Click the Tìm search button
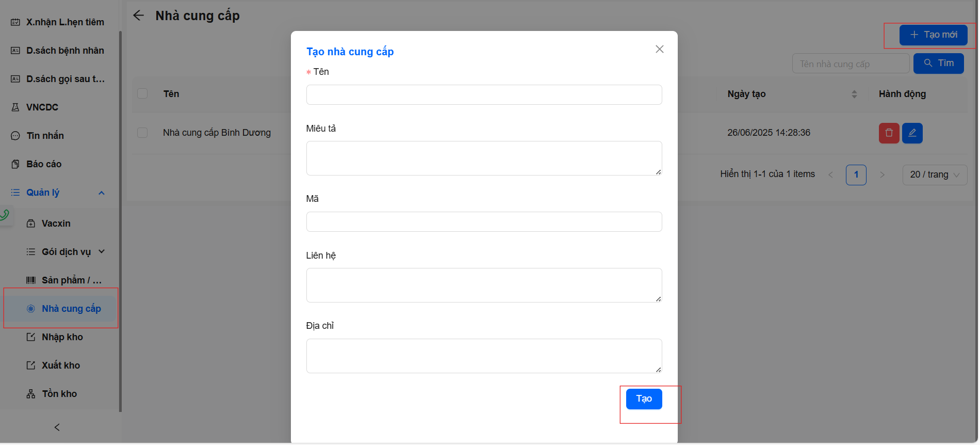Viewport: 980px width, 445px height. tap(938, 63)
